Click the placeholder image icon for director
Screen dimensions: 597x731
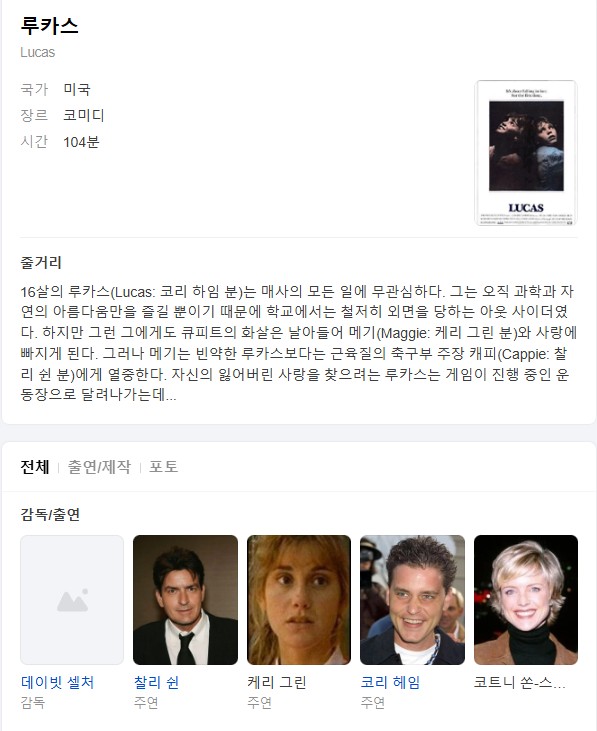pyautogui.click(x=72, y=600)
